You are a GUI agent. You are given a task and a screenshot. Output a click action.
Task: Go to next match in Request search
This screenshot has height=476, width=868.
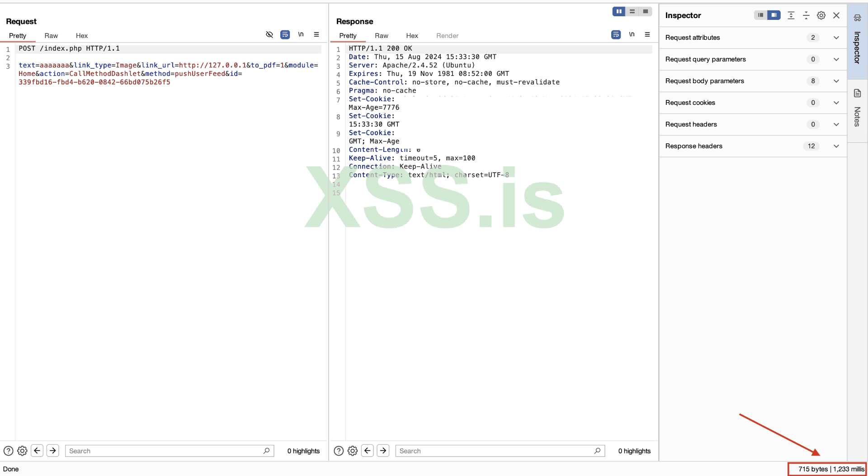[53, 451]
